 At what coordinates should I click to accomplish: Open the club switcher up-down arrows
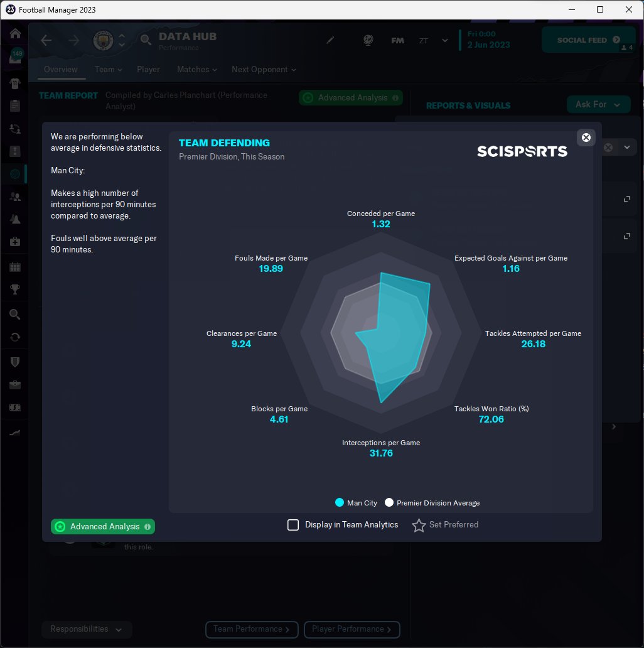pos(121,40)
